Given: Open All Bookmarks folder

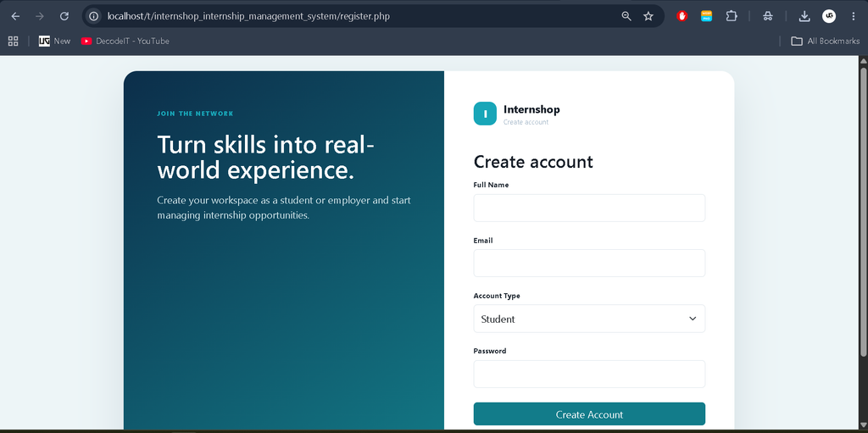Looking at the screenshot, I should tap(826, 41).
